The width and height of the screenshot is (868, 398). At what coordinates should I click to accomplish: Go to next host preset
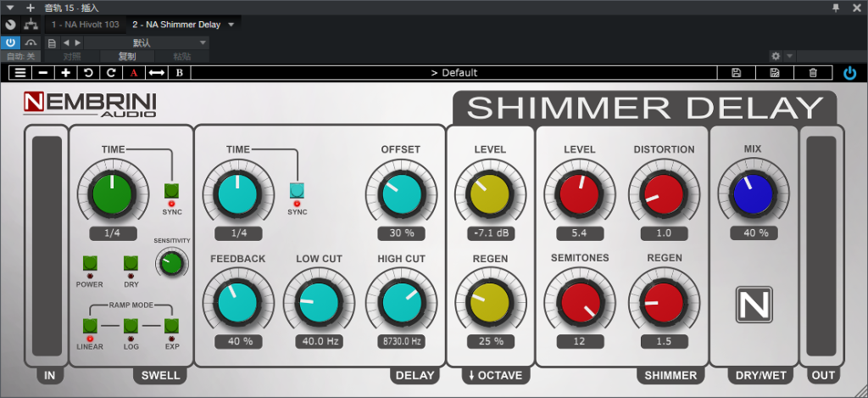pos(77,42)
